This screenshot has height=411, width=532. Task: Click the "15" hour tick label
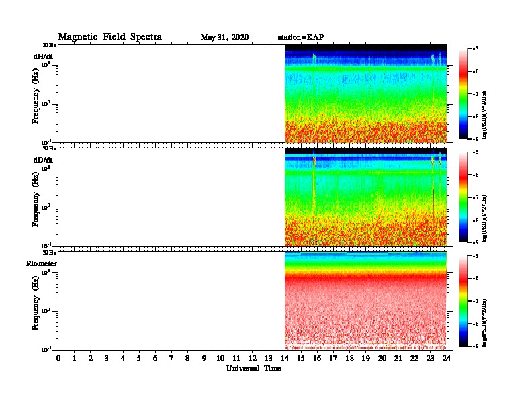pyautogui.click(x=301, y=358)
